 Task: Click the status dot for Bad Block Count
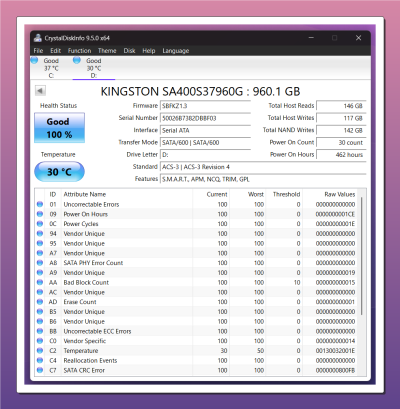pos(40,282)
